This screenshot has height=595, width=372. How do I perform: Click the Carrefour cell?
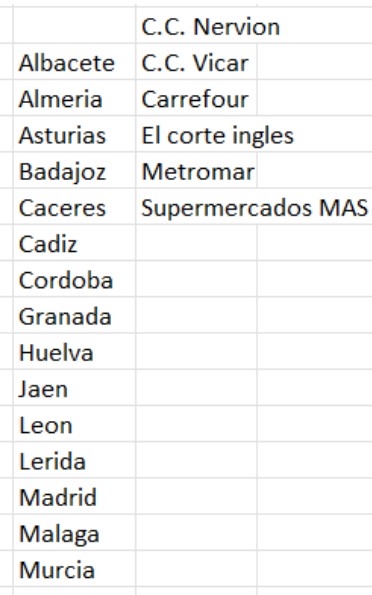(x=196, y=98)
